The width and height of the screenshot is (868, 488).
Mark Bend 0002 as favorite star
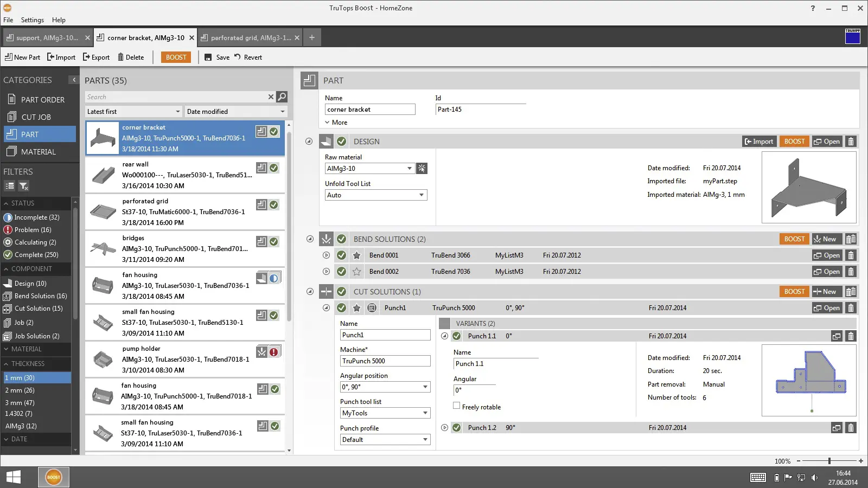[356, 272]
